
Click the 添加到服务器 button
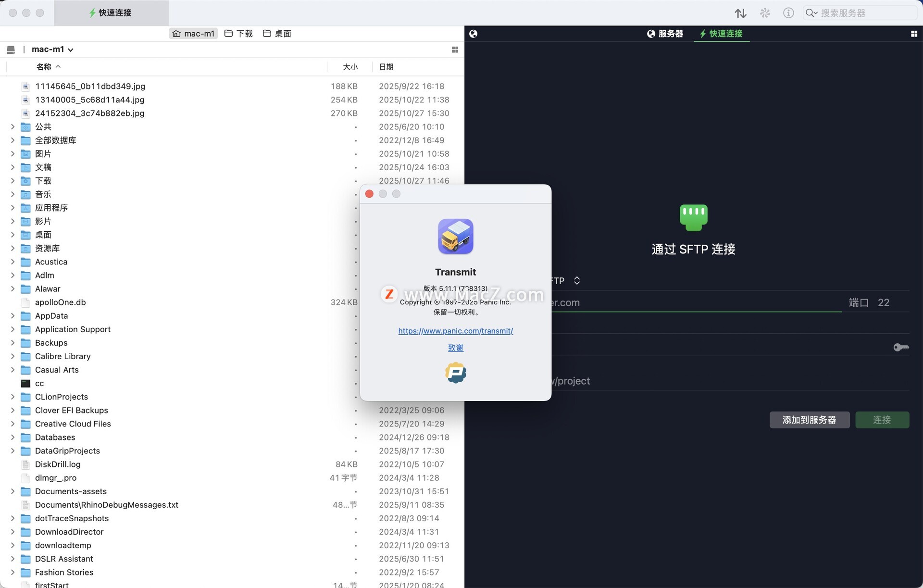click(x=809, y=420)
